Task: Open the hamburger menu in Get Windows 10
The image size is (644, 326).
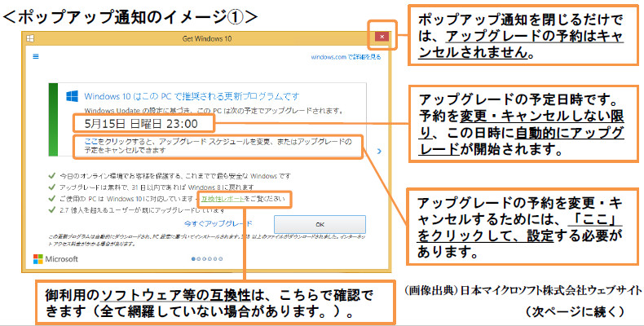Action: [36, 56]
